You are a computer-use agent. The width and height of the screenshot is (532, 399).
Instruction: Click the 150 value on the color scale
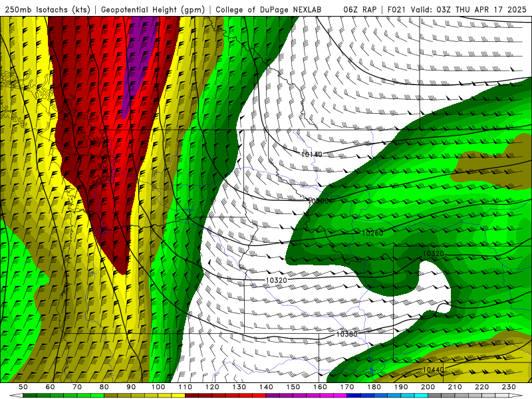(293, 387)
